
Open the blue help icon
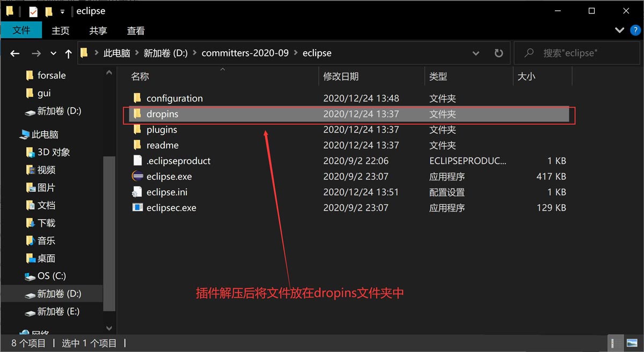pos(635,30)
